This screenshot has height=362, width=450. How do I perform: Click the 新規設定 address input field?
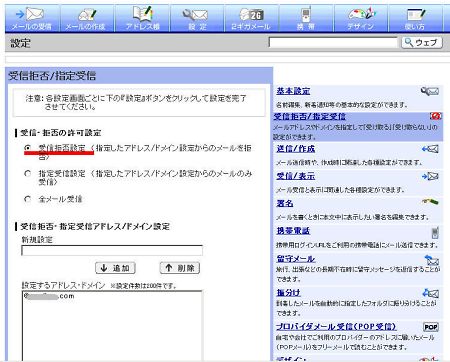click(x=112, y=250)
